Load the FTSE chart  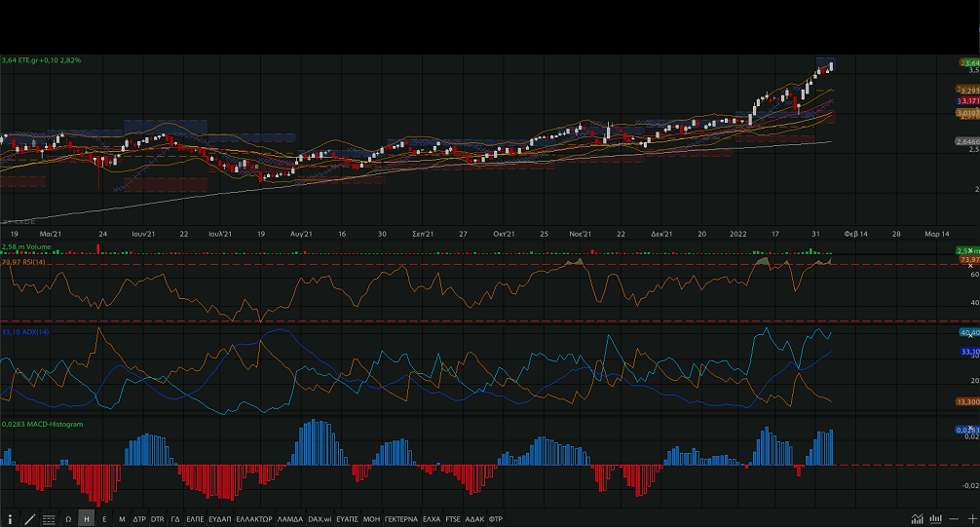(x=453, y=519)
